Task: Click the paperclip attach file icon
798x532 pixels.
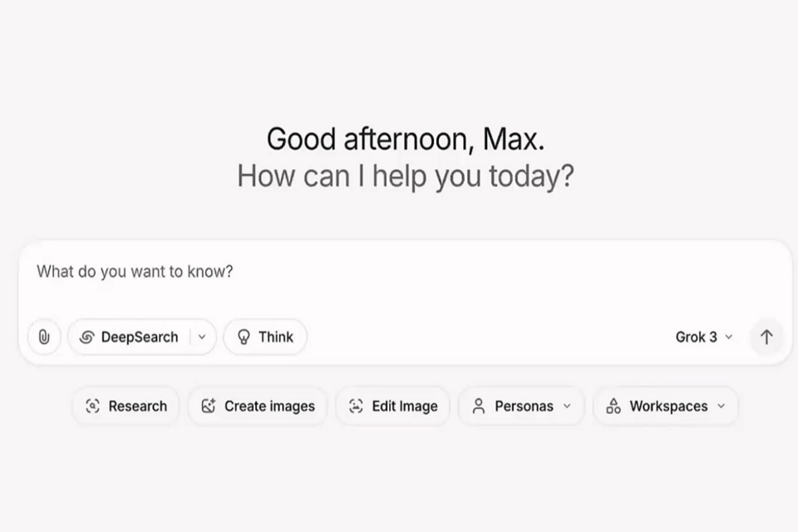Action: [44, 337]
